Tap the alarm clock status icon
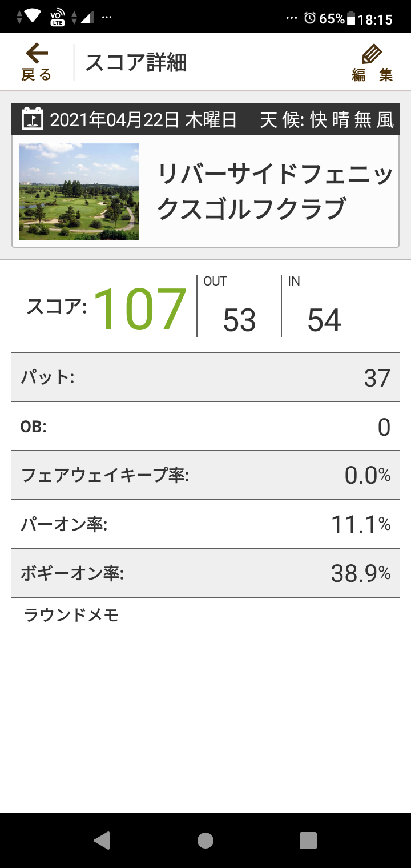Viewport: 411px width, 868px height. 310,18
